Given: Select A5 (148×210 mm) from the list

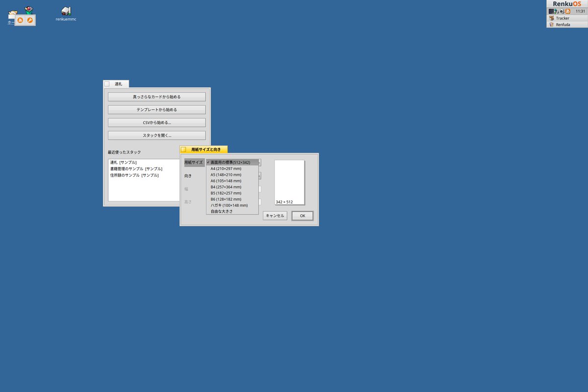Looking at the screenshot, I should pos(232,174).
